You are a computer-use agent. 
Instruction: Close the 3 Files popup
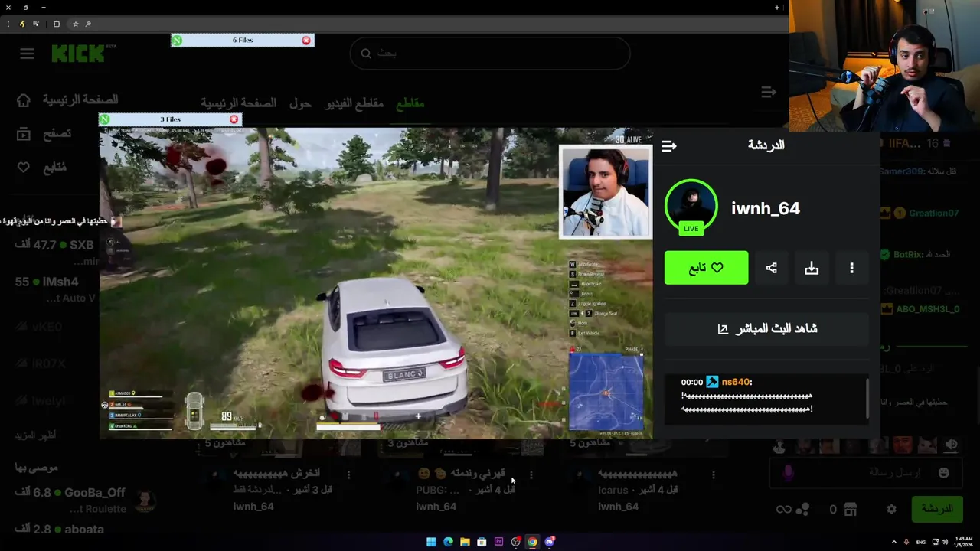(234, 119)
